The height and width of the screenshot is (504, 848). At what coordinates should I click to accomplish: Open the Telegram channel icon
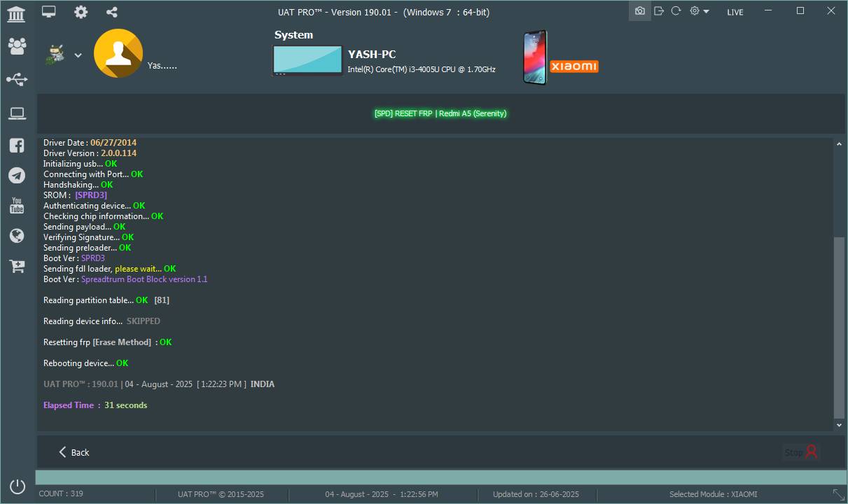tap(17, 176)
